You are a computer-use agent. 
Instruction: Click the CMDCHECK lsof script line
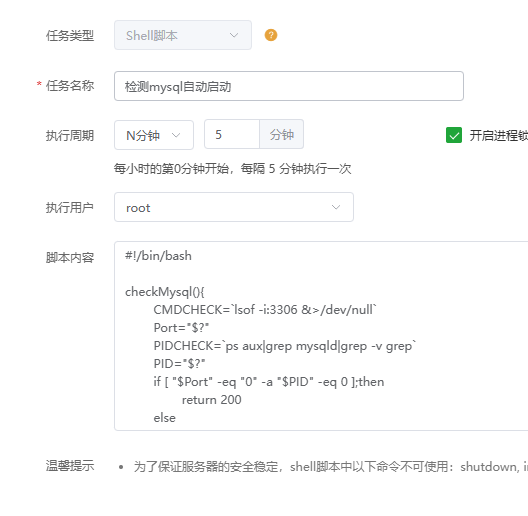265,310
